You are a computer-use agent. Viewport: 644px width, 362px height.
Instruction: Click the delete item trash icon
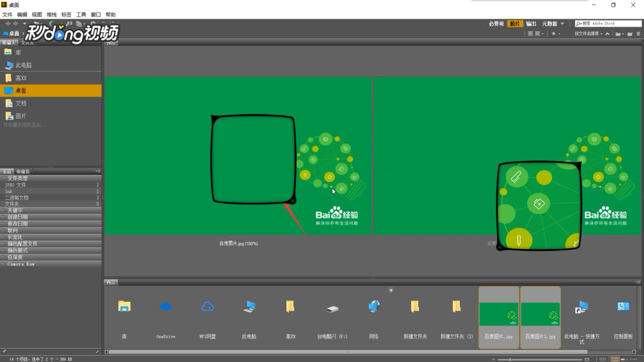pos(638,34)
